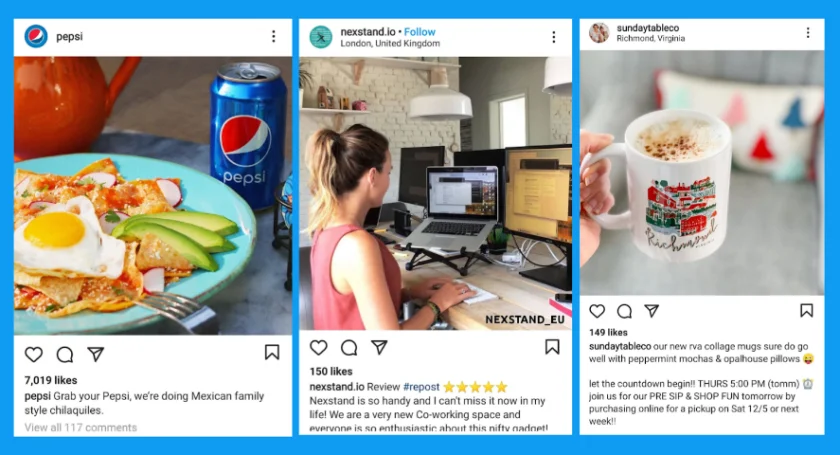Viewport: 840px width, 455px height.
Task: Open the #repost hashtag
Action: pos(421,386)
